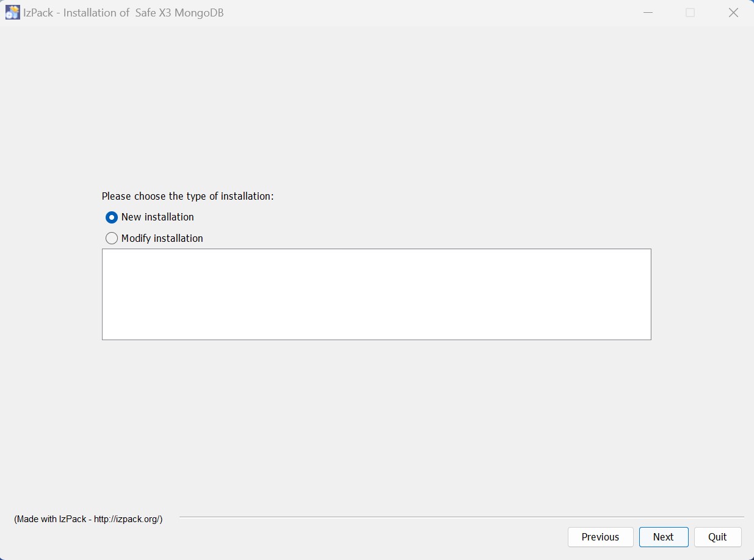
Task: Click the izpack.org URL in the footer
Action: pos(127,519)
